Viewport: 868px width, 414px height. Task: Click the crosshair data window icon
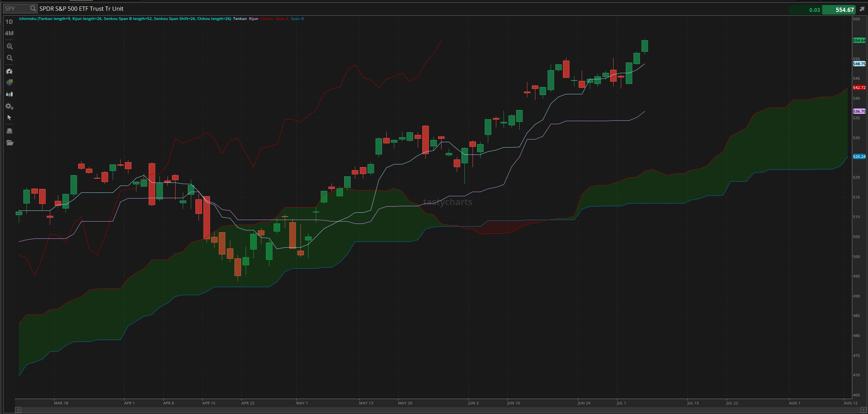pyautogui.click(x=10, y=82)
